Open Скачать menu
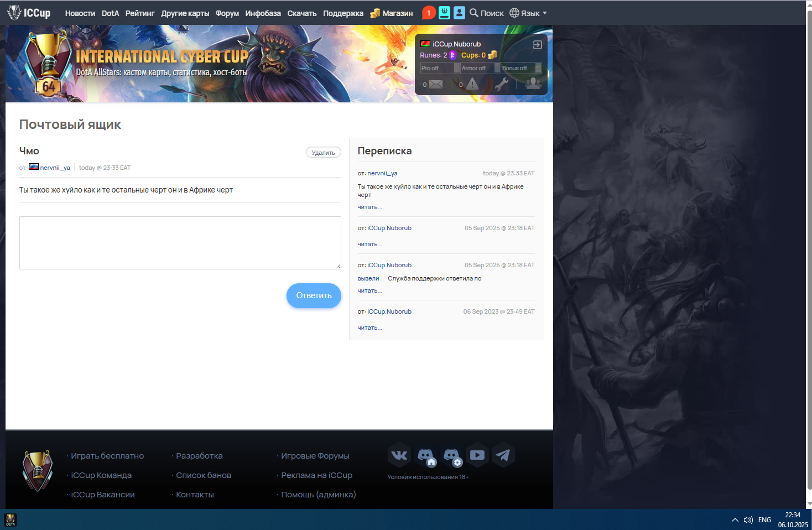 coord(302,13)
